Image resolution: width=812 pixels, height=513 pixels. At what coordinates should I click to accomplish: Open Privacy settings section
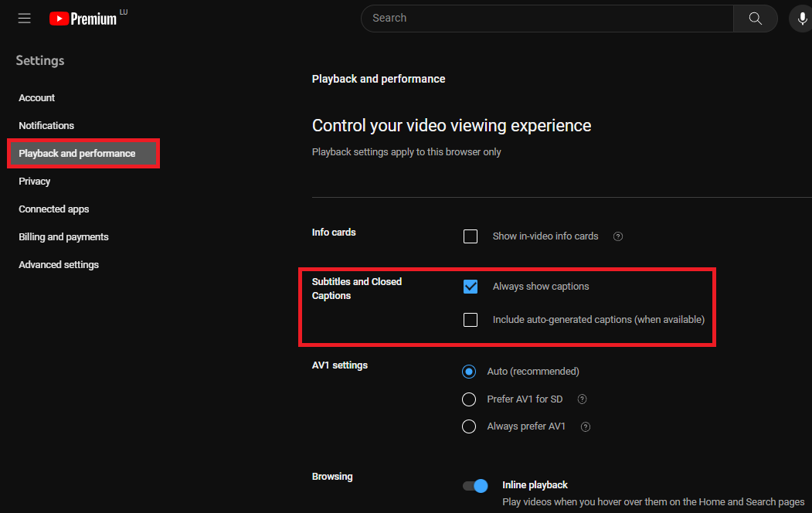(x=35, y=182)
